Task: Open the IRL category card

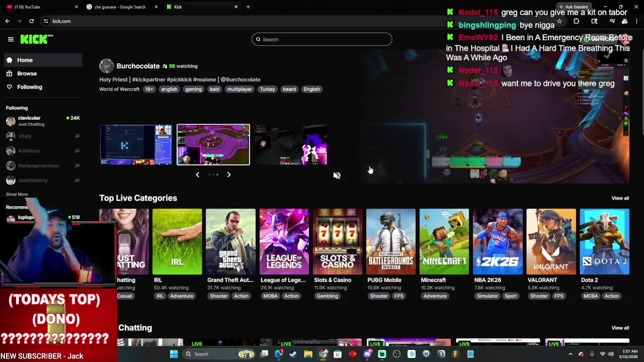Action: tap(177, 241)
